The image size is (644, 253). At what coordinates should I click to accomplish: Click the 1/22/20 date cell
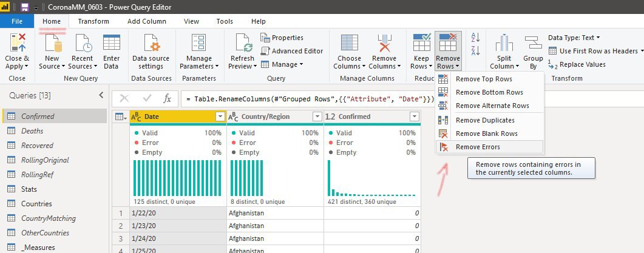coord(178,213)
